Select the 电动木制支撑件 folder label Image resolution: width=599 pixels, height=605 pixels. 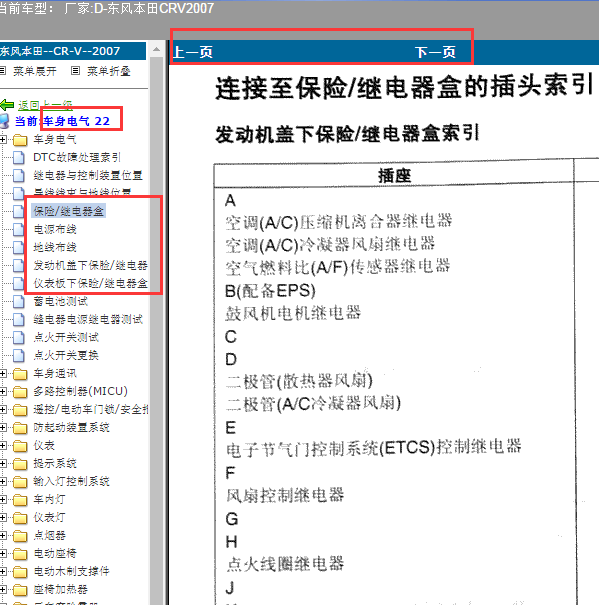(71, 571)
